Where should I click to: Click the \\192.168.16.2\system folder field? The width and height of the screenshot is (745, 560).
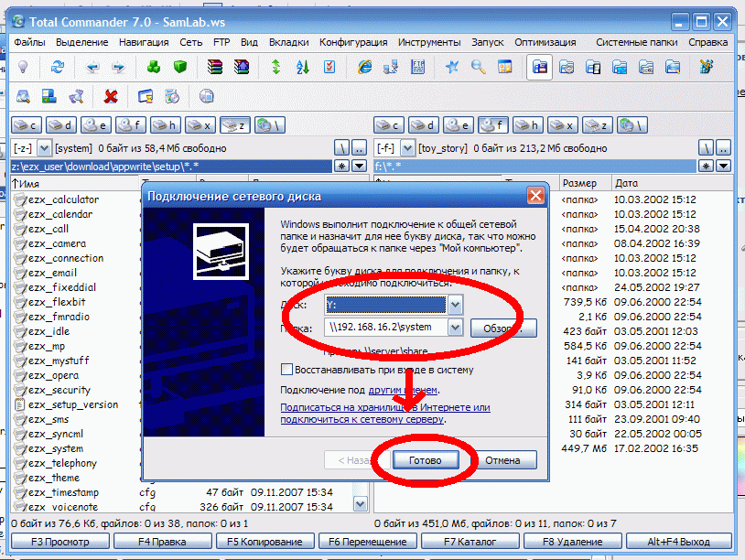[386, 328]
